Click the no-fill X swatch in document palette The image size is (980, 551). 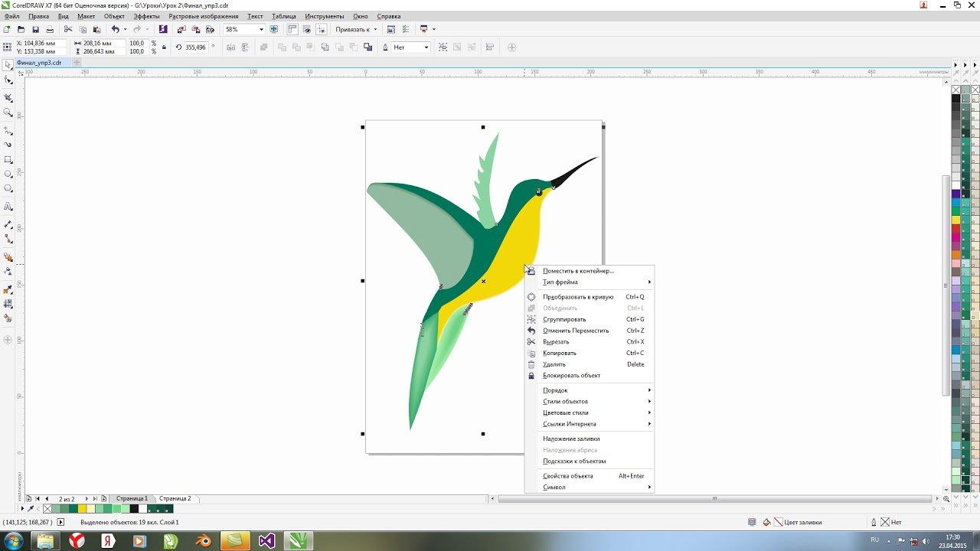click(47, 509)
